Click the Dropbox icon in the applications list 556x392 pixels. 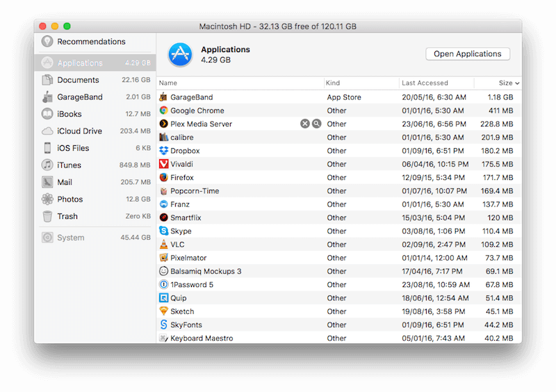click(x=163, y=151)
